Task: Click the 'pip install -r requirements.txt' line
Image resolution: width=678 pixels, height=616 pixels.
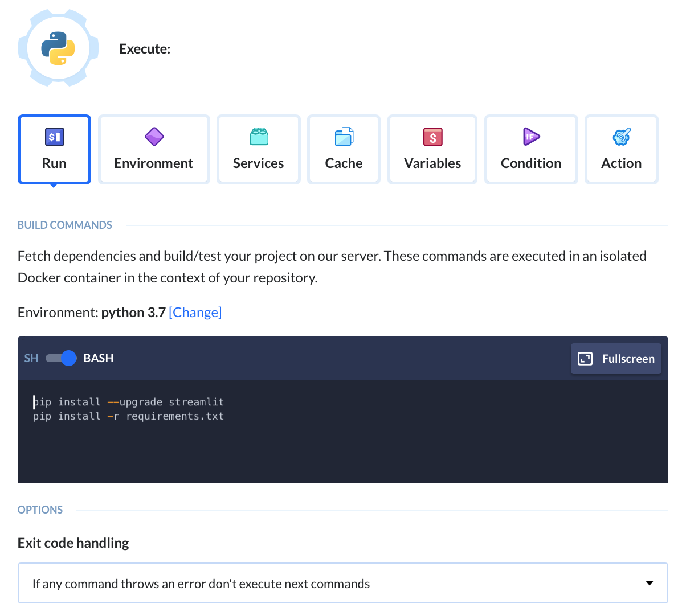Action: pos(128,416)
